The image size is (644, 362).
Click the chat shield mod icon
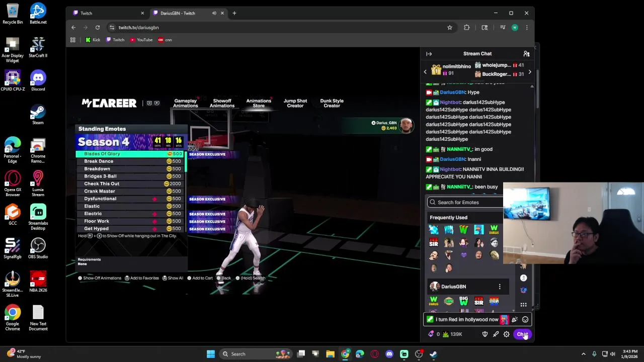(485, 334)
